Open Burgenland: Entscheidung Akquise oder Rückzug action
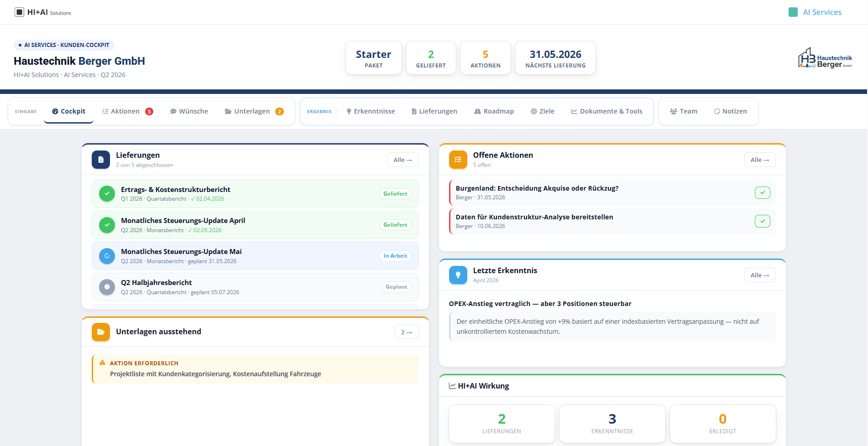Viewport: 868px width, 446px height. click(612, 192)
